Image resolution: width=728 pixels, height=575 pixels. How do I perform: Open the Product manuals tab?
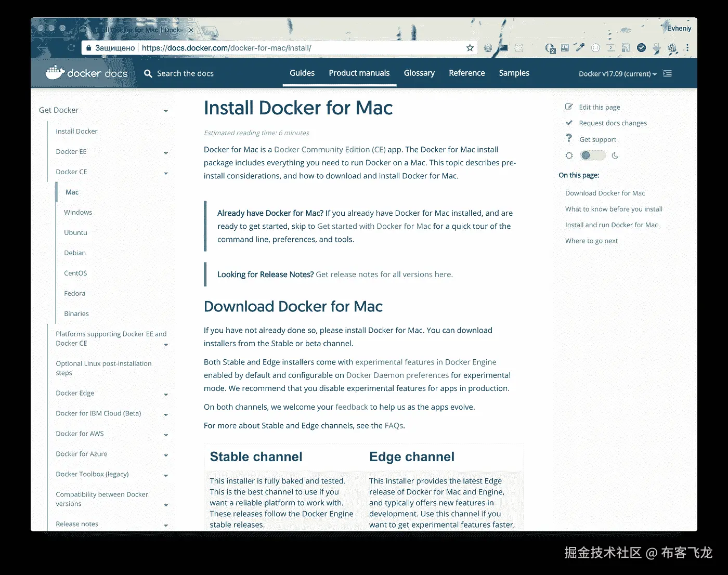pyautogui.click(x=359, y=73)
